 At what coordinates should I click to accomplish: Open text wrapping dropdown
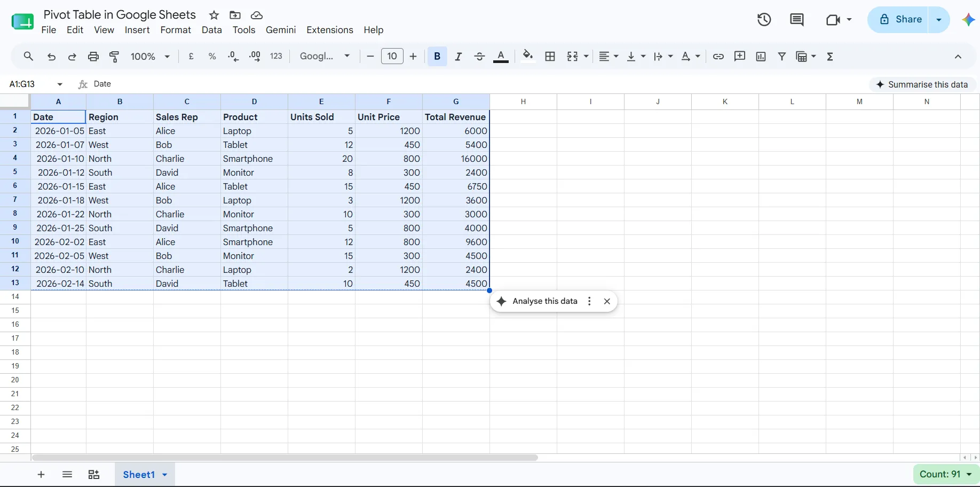coord(663,56)
